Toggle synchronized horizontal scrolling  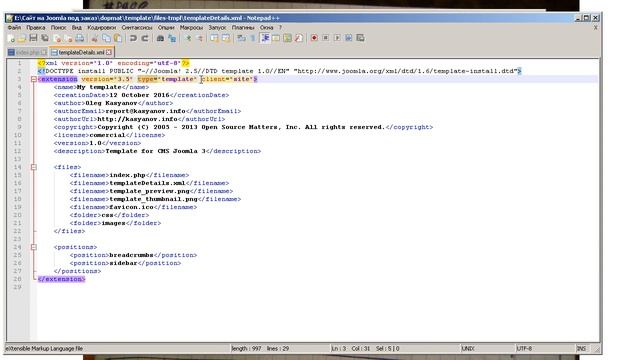pos(226,38)
